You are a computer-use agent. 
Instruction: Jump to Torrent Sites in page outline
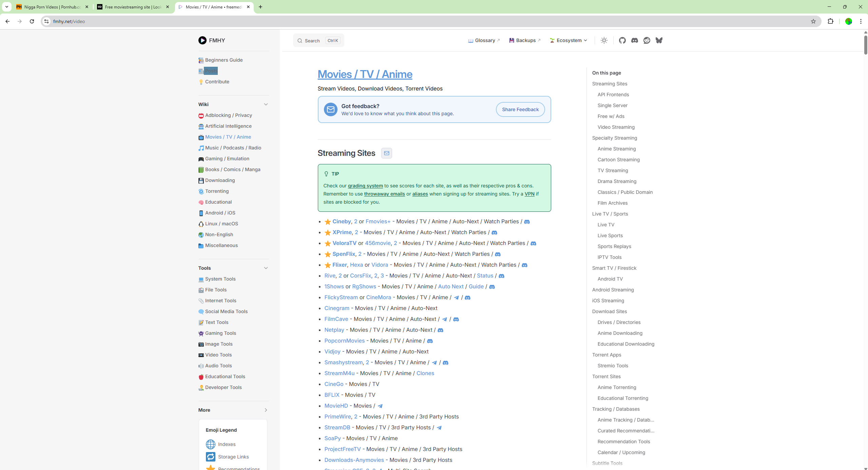[606, 376]
